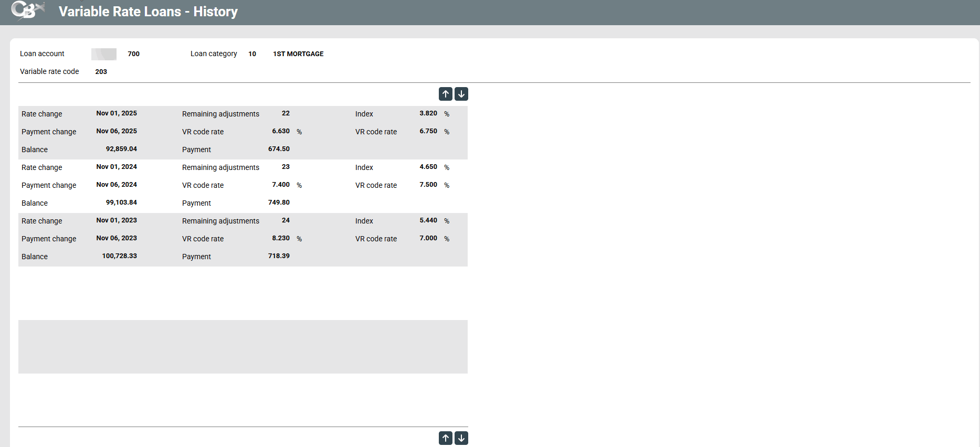Viewport: 980px width, 447px height.
Task: Select the payment amount 749.80
Action: click(x=279, y=203)
